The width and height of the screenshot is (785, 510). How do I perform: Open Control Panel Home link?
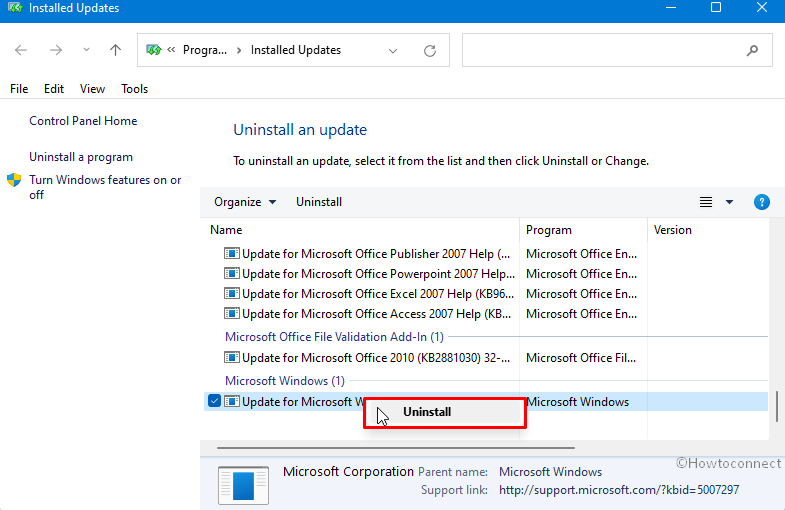83,121
